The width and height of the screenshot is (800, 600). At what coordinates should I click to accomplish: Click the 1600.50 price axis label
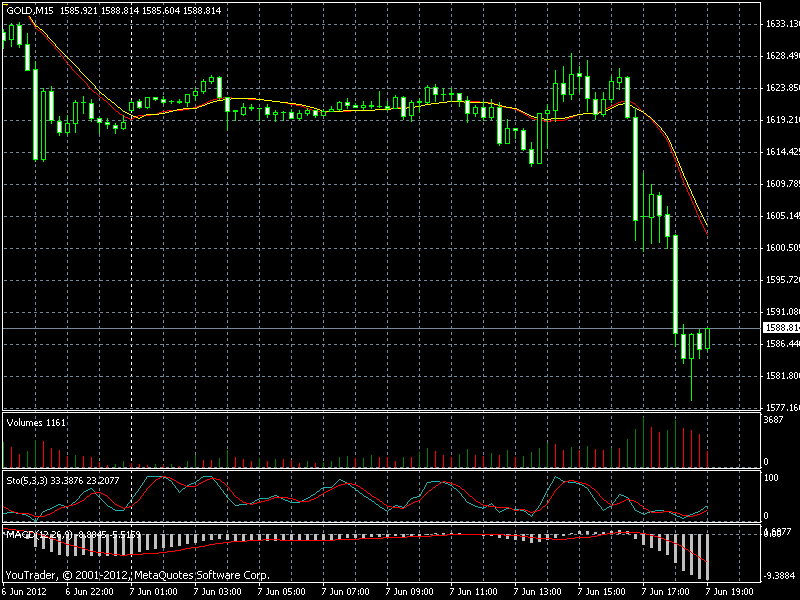point(783,248)
